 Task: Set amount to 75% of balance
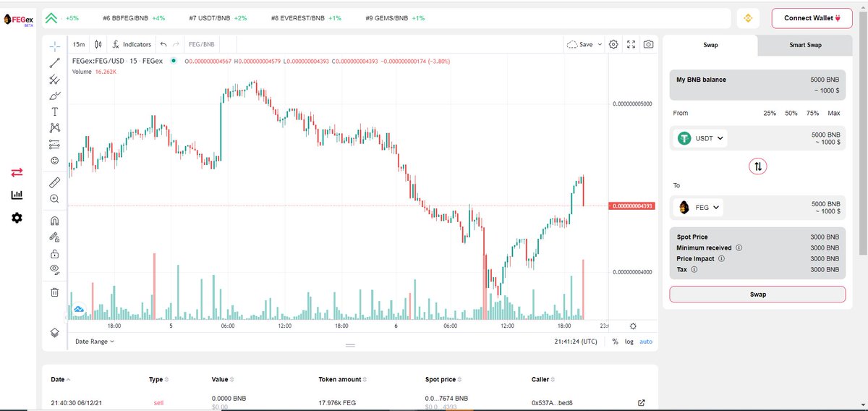pos(813,113)
